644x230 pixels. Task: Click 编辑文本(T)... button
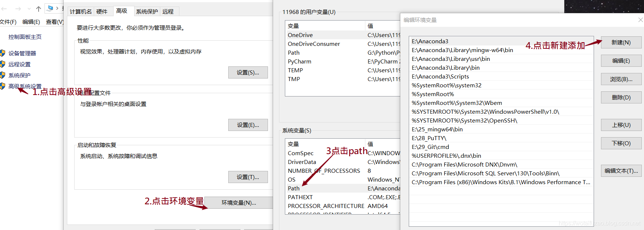621,171
